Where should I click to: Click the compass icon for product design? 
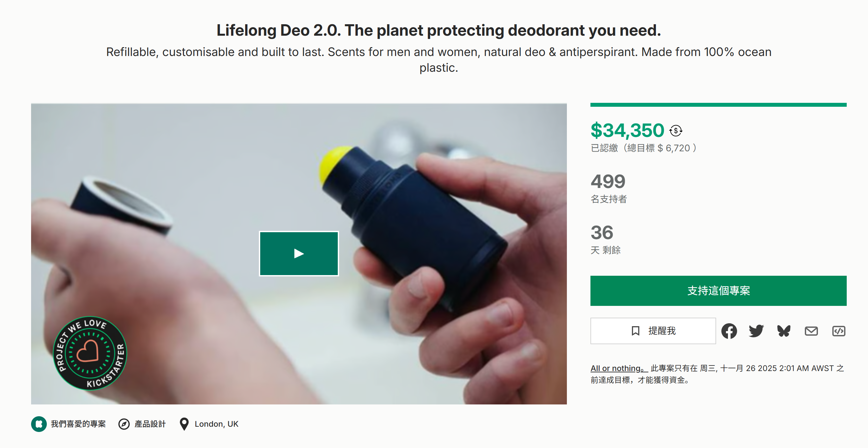click(124, 424)
